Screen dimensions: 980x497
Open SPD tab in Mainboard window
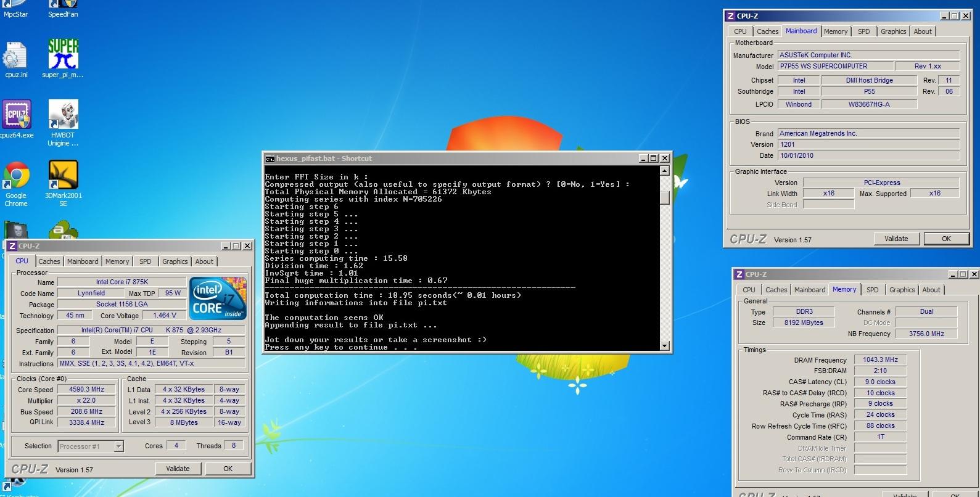864,31
